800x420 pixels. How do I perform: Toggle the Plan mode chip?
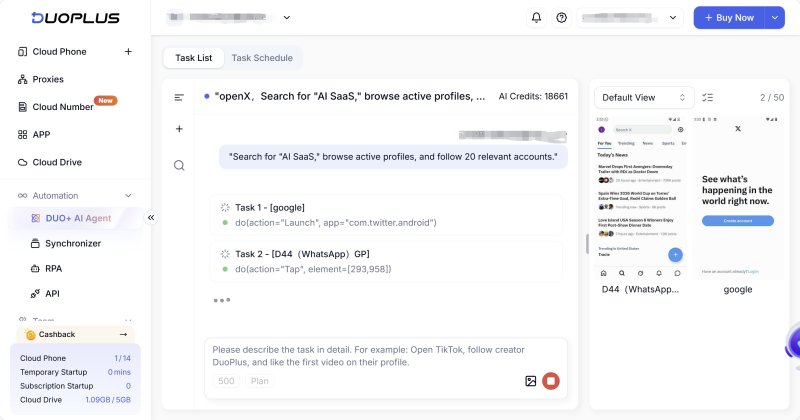coord(259,381)
